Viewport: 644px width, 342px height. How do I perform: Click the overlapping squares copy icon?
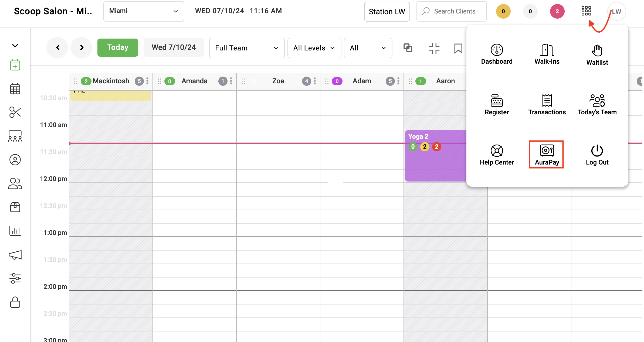click(408, 48)
